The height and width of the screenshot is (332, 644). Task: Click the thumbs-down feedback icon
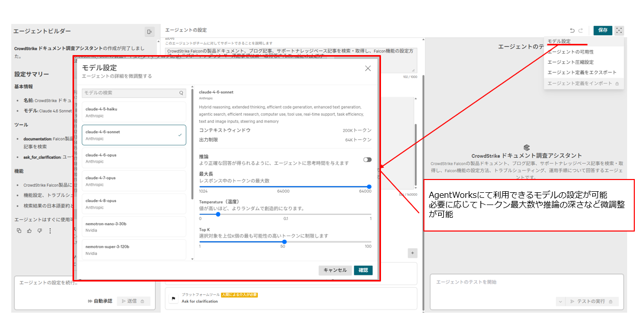pyautogui.click(x=39, y=231)
